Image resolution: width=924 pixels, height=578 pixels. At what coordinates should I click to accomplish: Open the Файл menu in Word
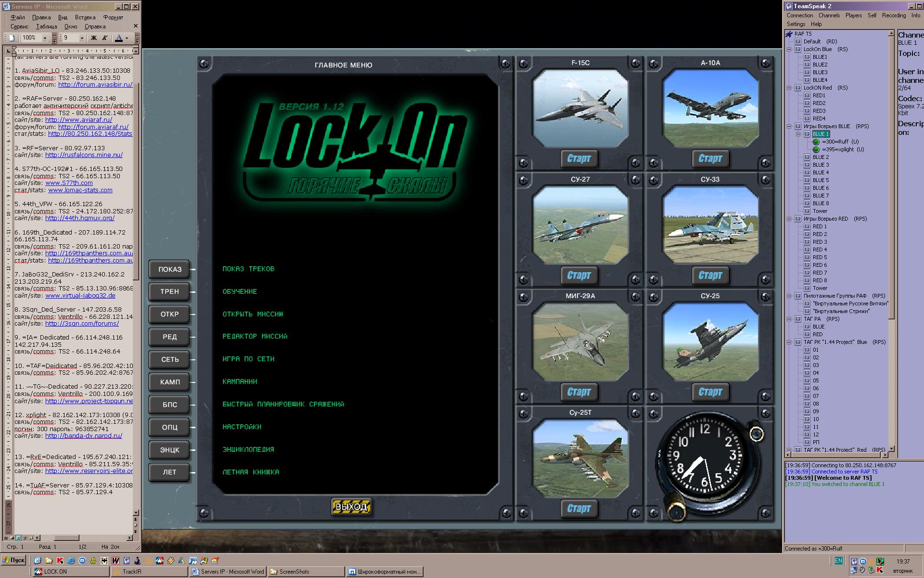[x=18, y=17]
